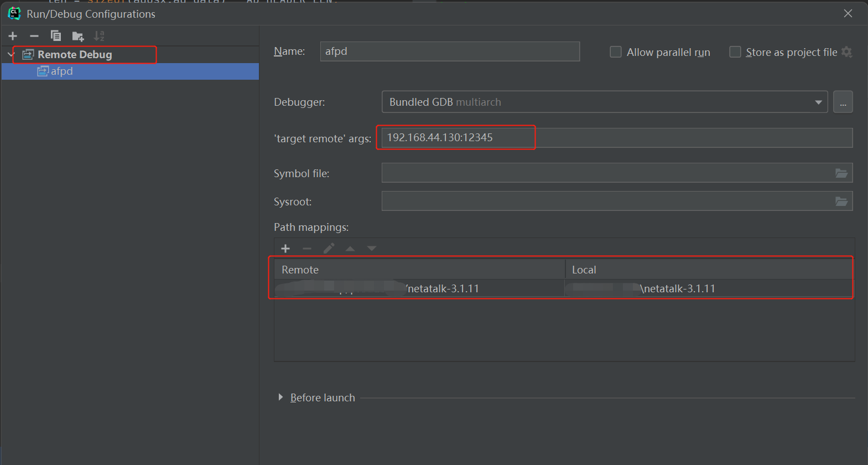This screenshot has width=868, height=465.
Task: Select the afpd configuration in tree
Action: 130,71
